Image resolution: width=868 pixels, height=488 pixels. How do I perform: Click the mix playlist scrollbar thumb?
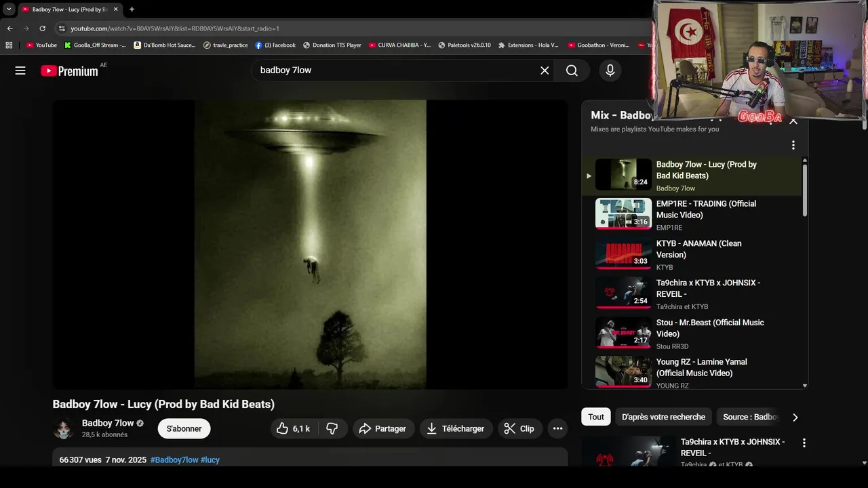[805, 190]
